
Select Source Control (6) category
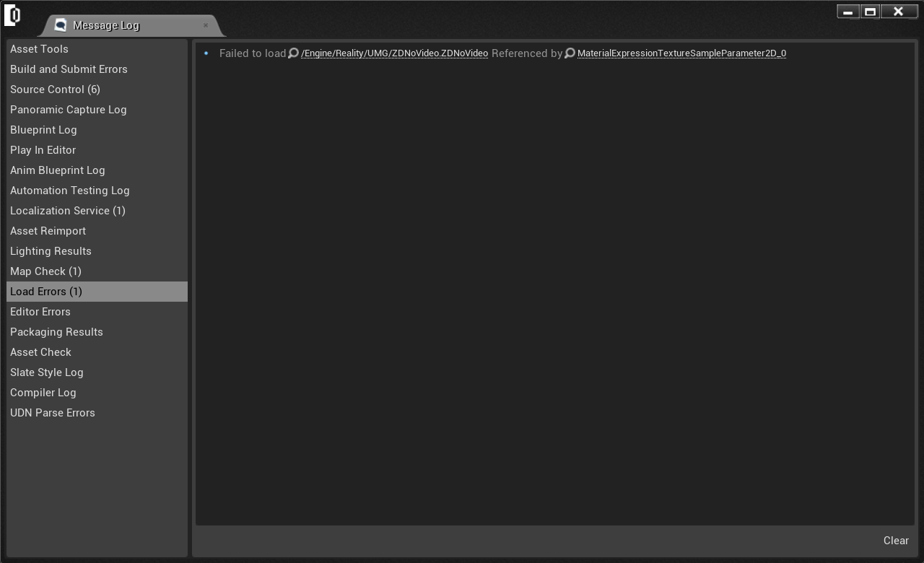(55, 90)
